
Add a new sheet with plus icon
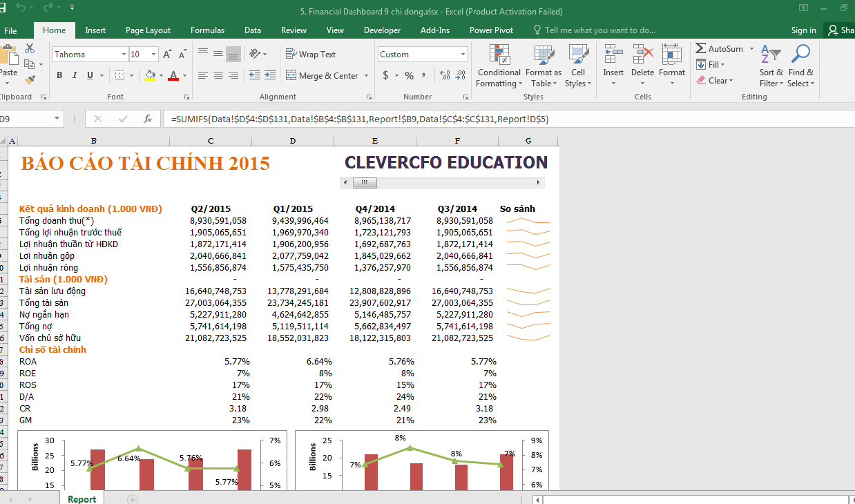133,499
